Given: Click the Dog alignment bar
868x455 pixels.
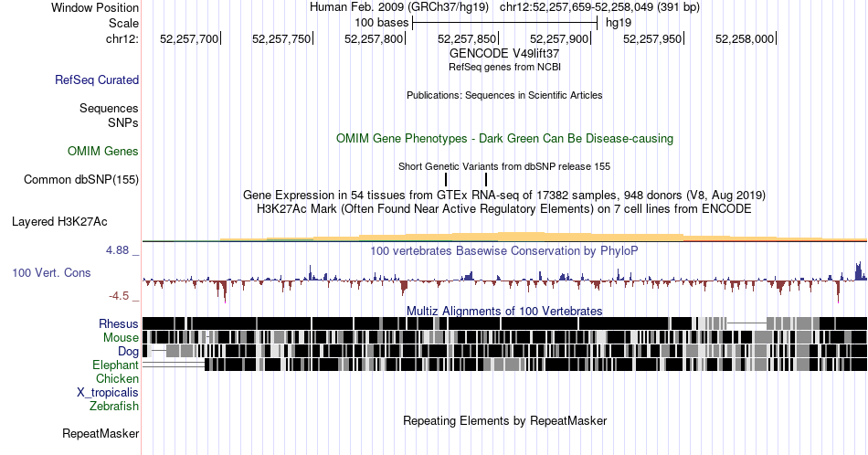Looking at the screenshot, I should tap(505, 352).
